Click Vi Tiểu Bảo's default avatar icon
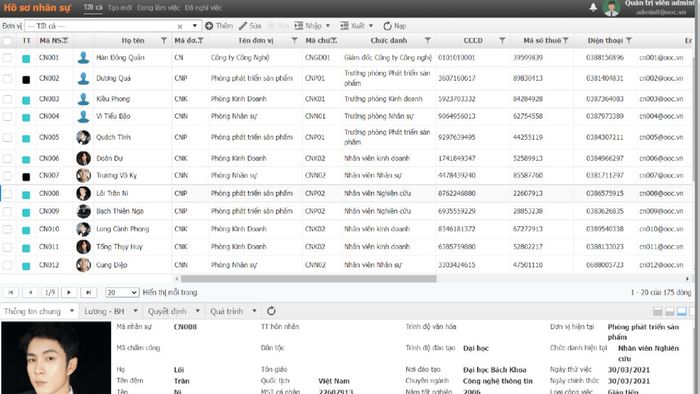This screenshot has width=700, height=394. [x=83, y=116]
